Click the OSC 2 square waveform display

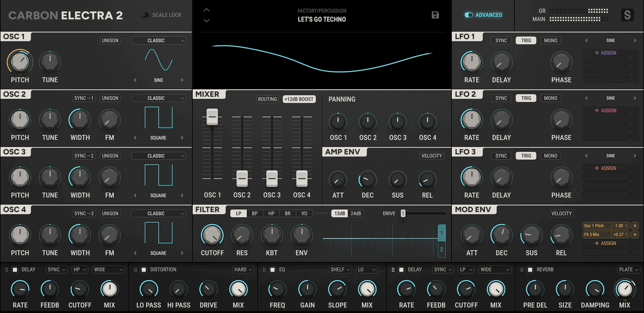(x=159, y=117)
